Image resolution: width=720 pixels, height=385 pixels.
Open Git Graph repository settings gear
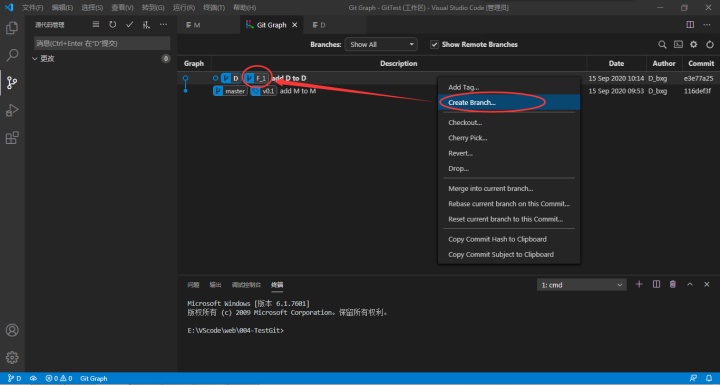(x=693, y=45)
